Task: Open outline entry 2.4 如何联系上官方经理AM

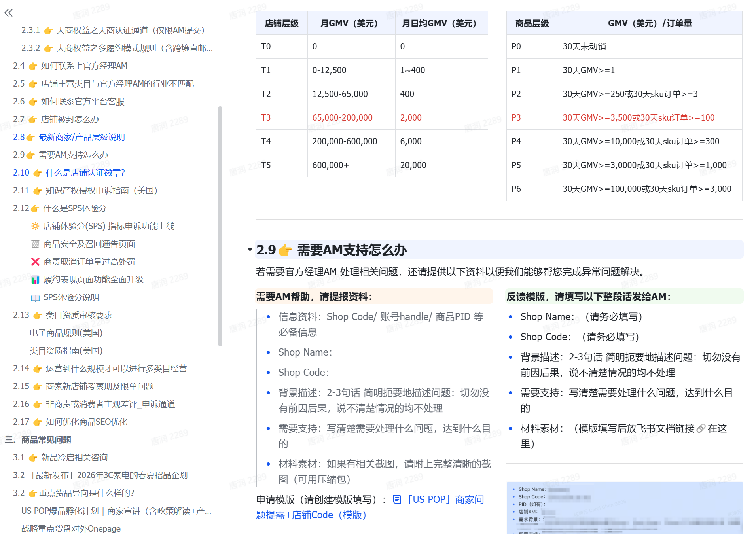Action: [70, 66]
